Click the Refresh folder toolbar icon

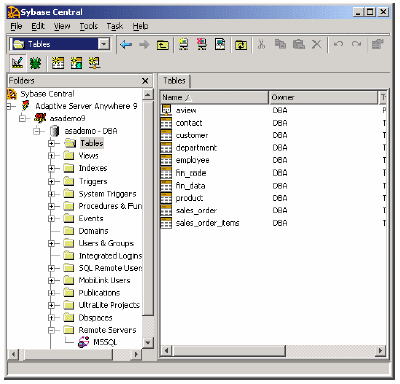pyautogui.click(x=241, y=45)
